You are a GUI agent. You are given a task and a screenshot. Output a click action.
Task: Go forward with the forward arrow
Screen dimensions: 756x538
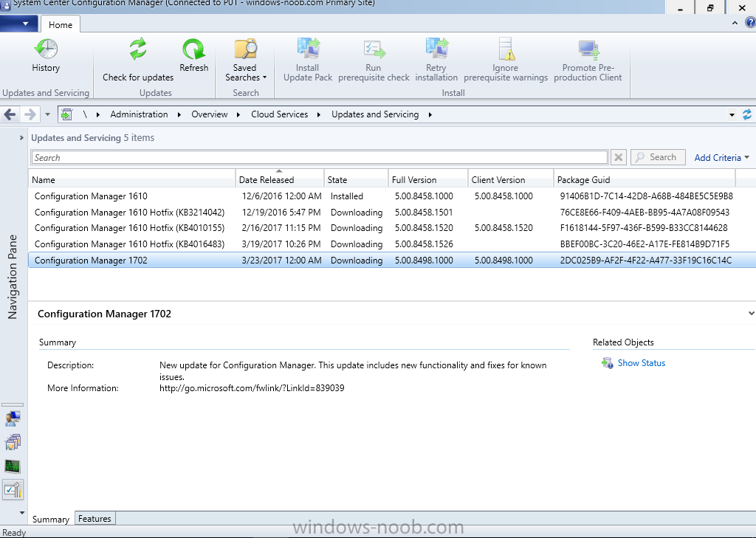pos(30,114)
